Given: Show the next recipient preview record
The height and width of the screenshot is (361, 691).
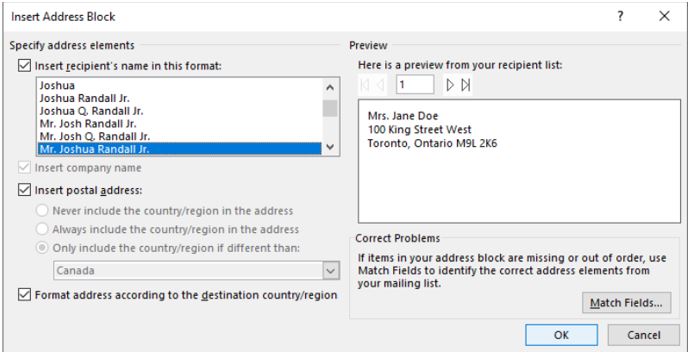Looking at the screenshot, I should (x=450, y=85).
